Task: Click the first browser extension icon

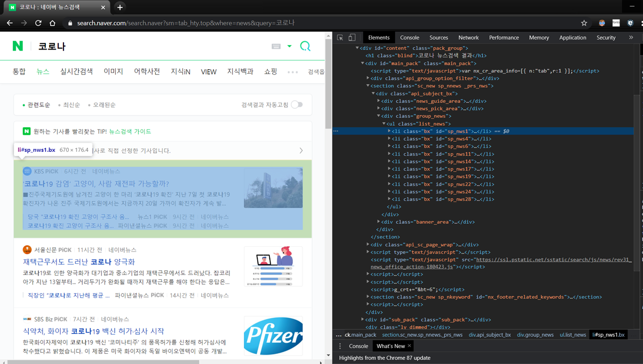Action: pyautogui.click(x=601, y=23)
